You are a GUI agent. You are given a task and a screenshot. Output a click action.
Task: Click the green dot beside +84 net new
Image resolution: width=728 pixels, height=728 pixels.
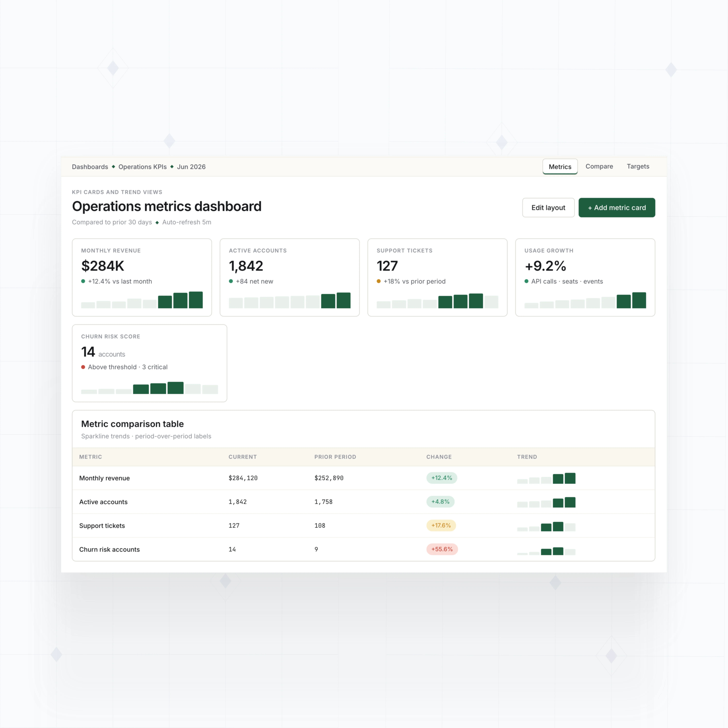(231, 281)
